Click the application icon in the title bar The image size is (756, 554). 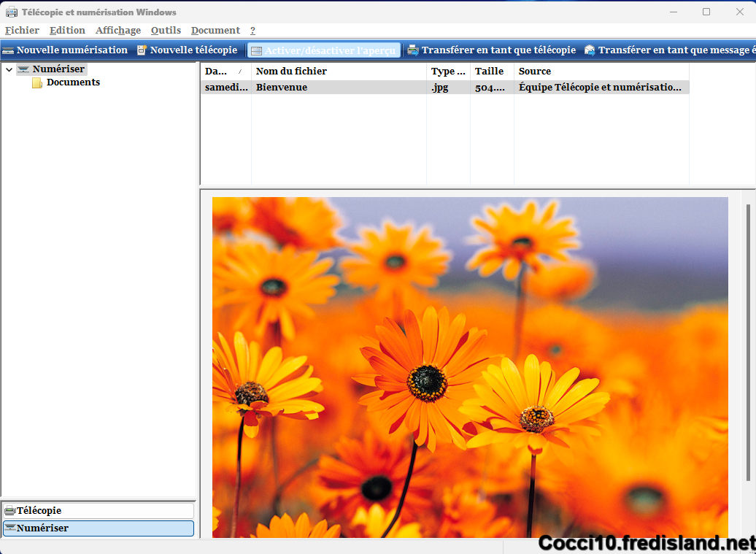(11, 12)
